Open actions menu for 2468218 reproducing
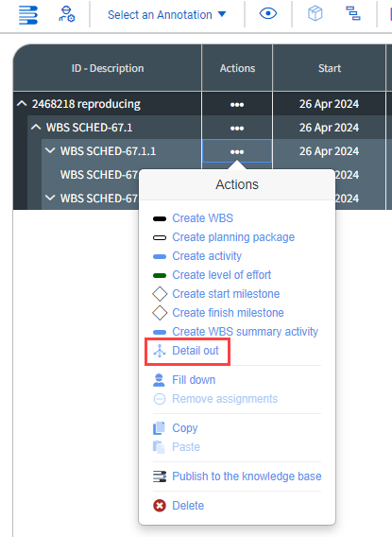The height and width of the screenshot is (537, 392). (x=237, y=104)
